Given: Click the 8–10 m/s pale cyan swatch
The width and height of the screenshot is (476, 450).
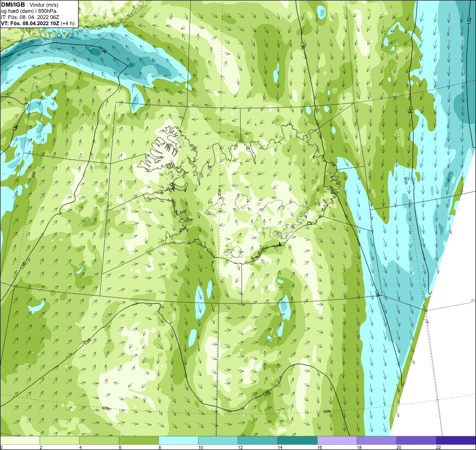Looking at the screenshot, I should point(178,440).
